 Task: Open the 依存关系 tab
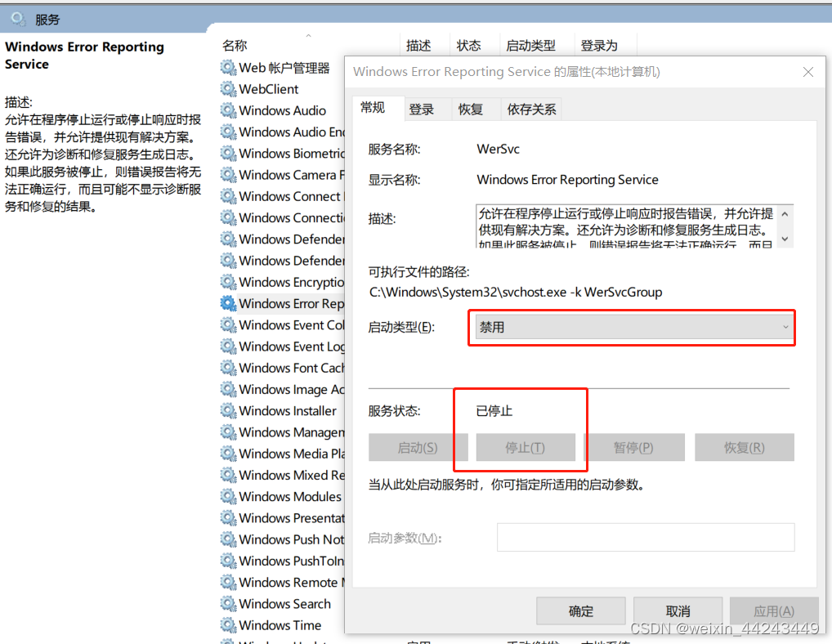click(531, 110)
